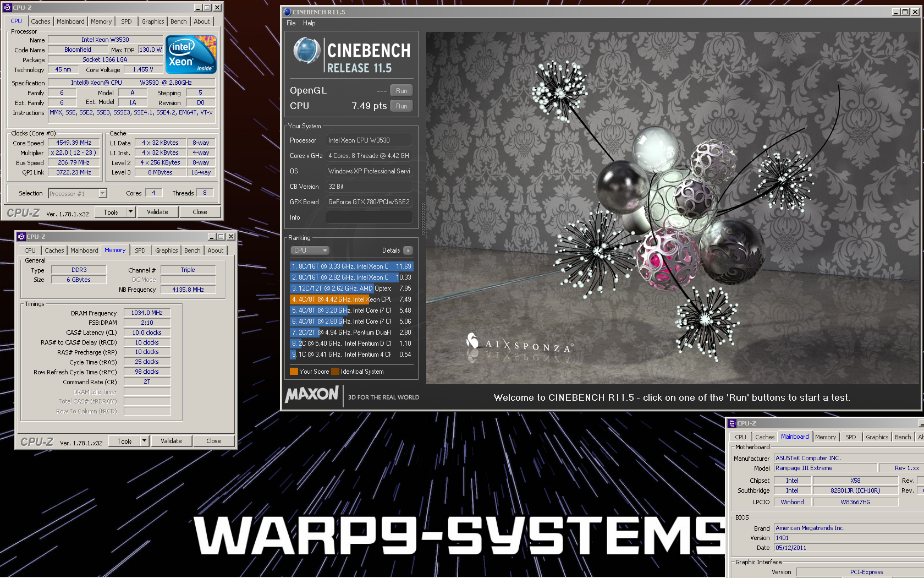Open Graphics tab in Memory CPU-Z window
Viewport: 924px width, 578px height.
(x=167, y=250)
